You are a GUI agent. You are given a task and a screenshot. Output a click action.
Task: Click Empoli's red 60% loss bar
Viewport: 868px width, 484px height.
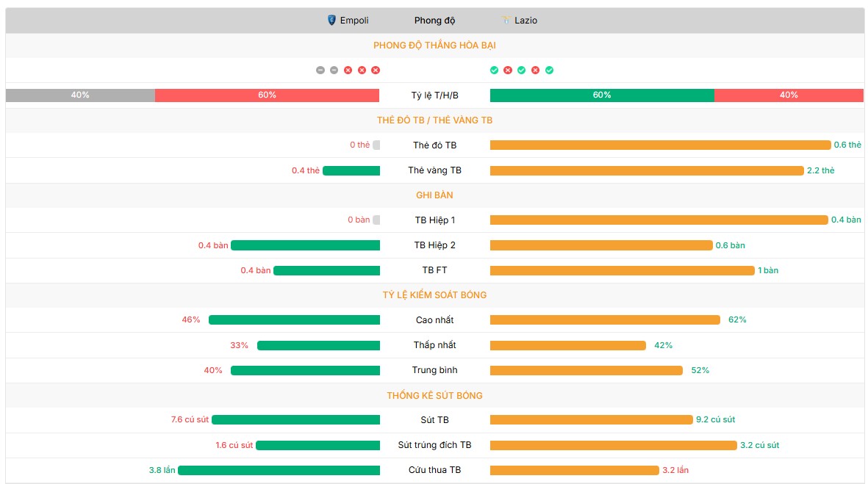click(267, 95)
